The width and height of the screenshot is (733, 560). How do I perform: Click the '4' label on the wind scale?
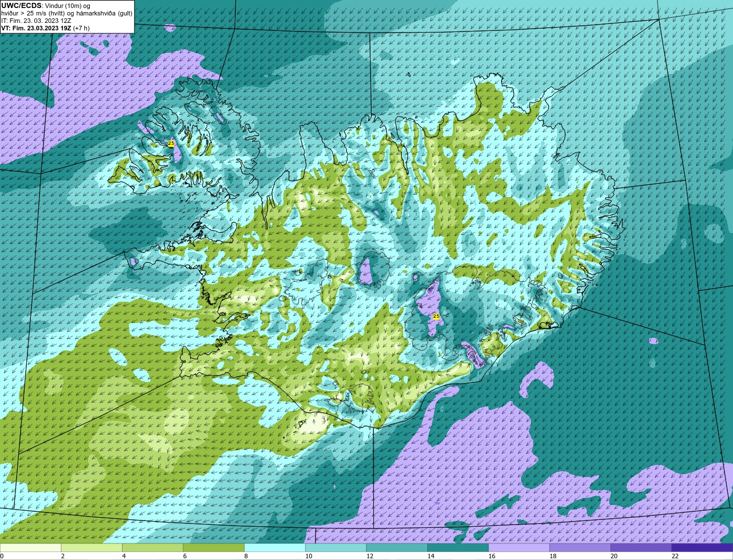124,556
